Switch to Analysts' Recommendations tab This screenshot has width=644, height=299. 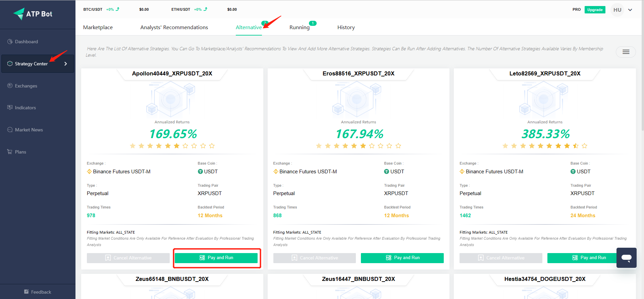(174, 27)
